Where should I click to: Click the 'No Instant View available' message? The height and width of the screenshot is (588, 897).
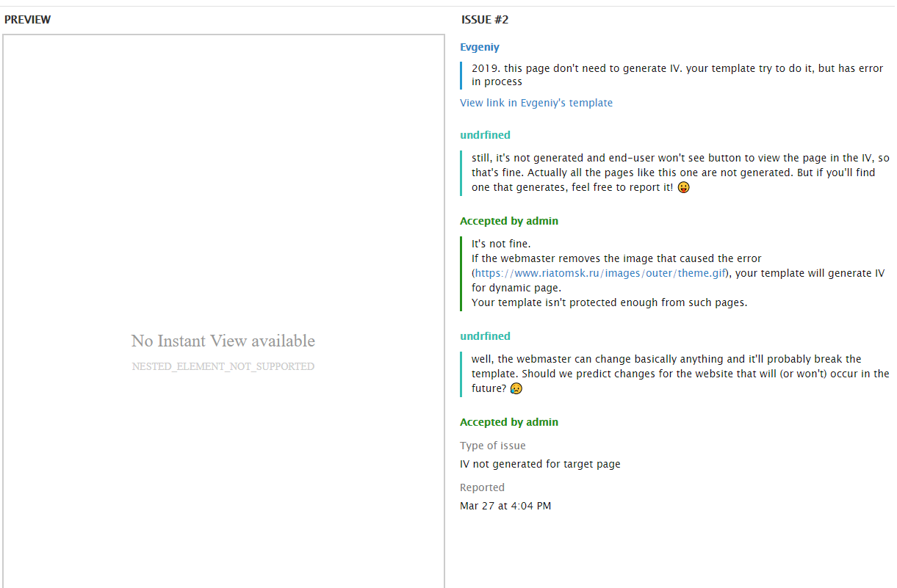coord(223,341)
